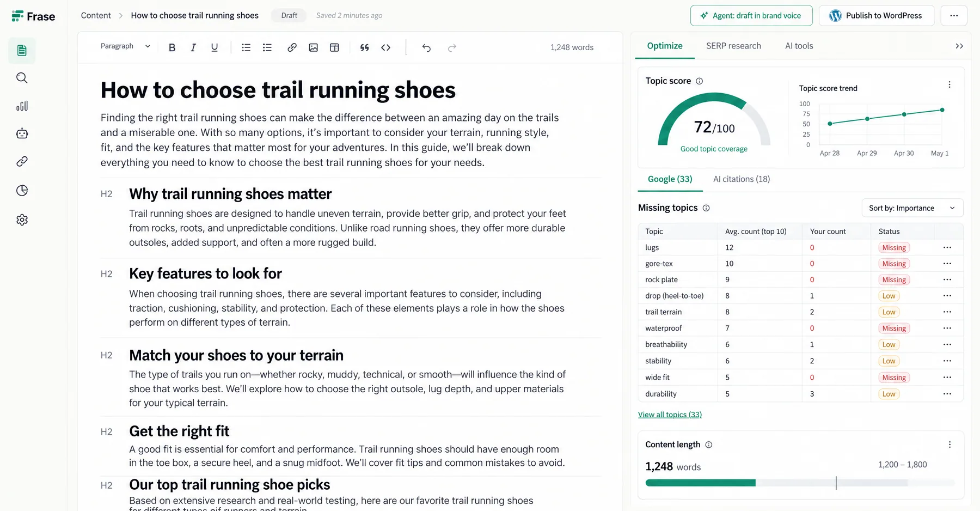The image size is (980, 511).
Task: Open the header more options menu
Action: tap(954, 16)
